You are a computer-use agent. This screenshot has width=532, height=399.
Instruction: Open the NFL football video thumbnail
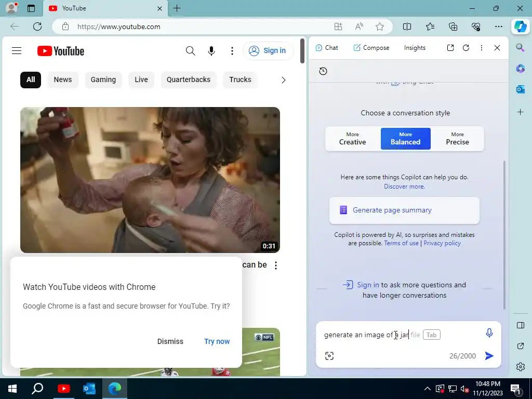point(261,352)
